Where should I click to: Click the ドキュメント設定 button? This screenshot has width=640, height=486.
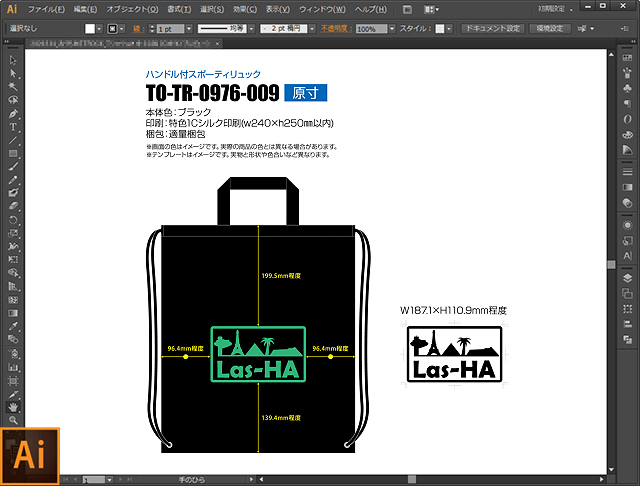pyautogui.click(x=493, y=29)
